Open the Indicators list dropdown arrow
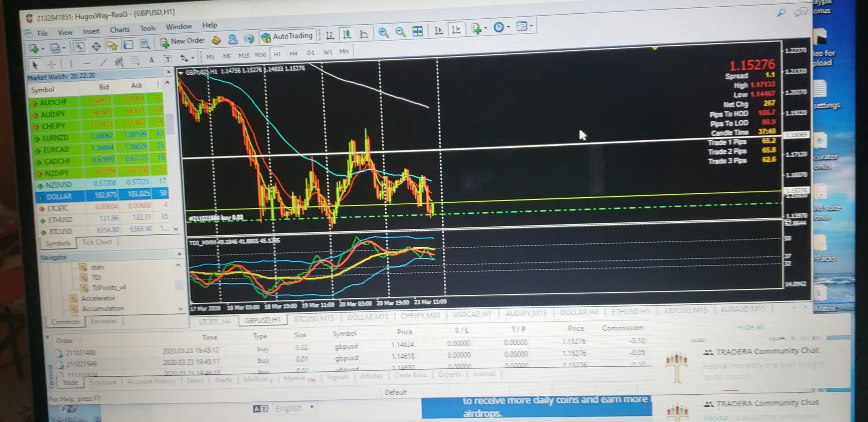The image size is (868, 422). point(486,28)
